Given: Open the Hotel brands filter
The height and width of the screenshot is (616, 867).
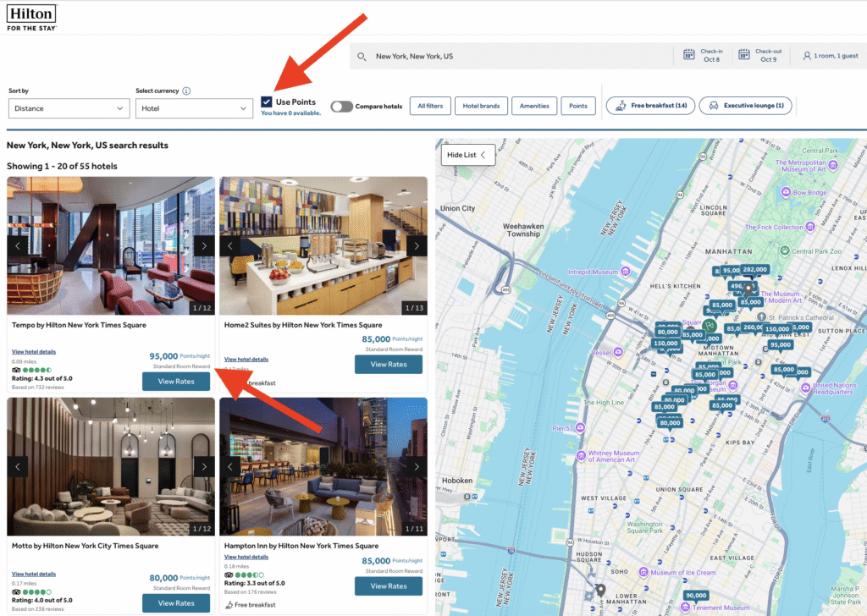Looking at the screenshot, I should pos(482,107).
